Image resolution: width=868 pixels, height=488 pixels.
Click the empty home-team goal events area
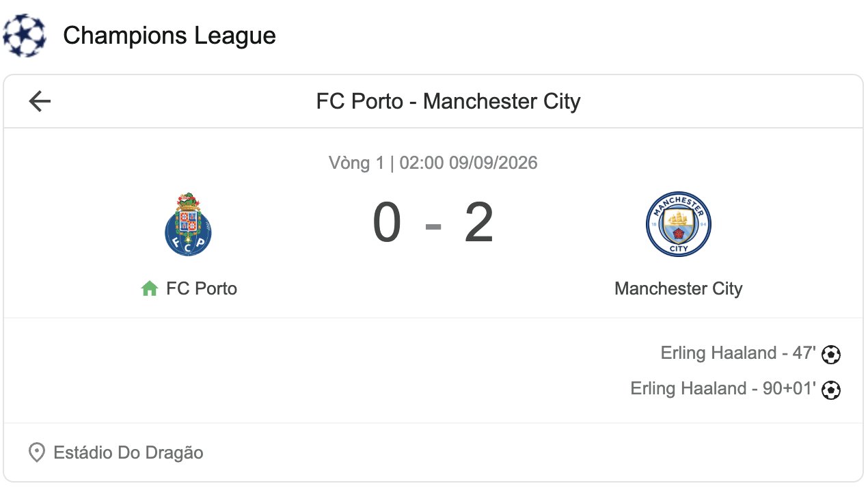coord(219,371)
